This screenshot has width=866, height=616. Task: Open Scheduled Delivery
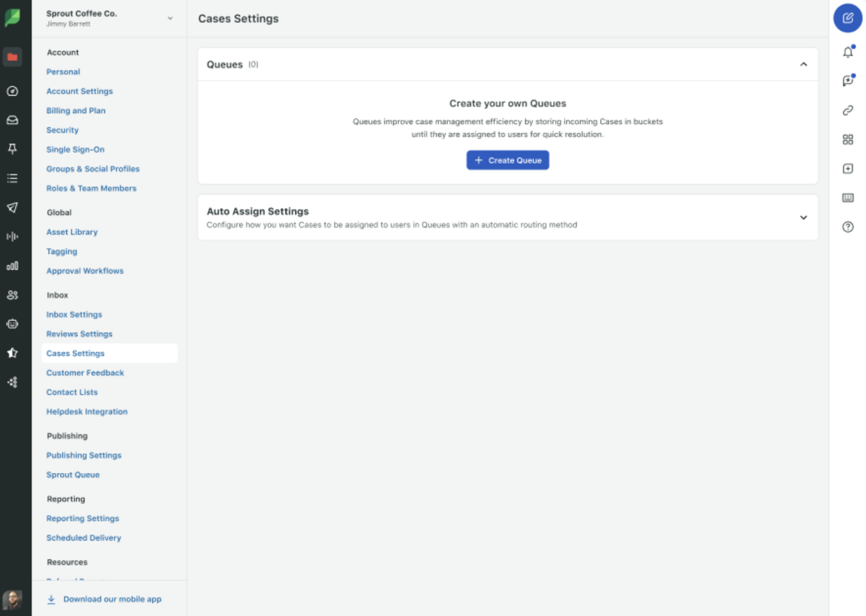pos(84,538)
